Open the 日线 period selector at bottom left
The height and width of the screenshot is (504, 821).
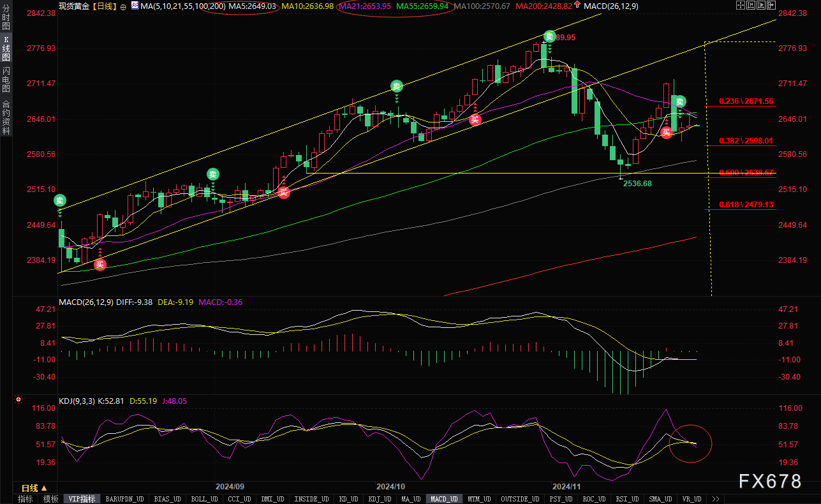tap(34, 488)
